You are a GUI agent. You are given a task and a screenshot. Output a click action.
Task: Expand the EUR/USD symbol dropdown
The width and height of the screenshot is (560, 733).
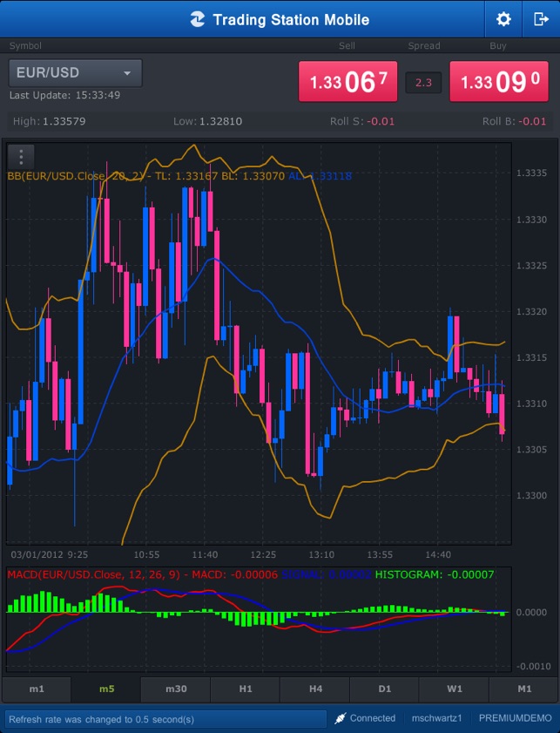coord(75,73)
